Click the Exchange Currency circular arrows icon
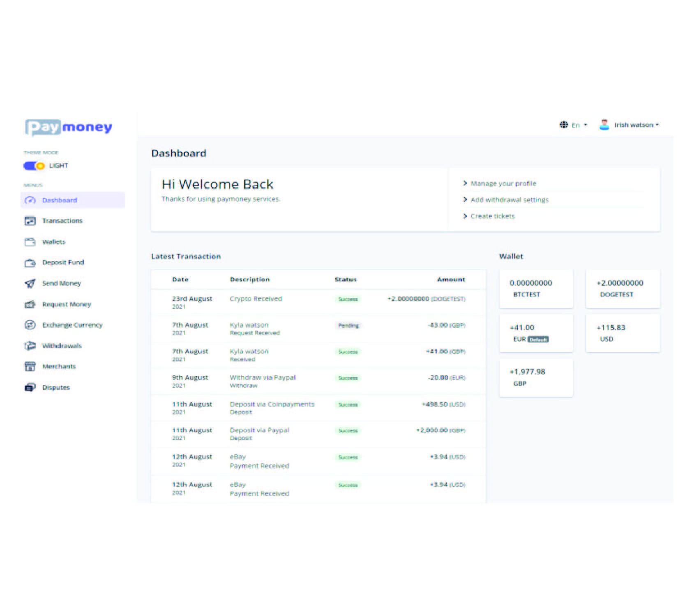This screenshot has width=685, height=616. pyautogui.click(x=30, y=325)
